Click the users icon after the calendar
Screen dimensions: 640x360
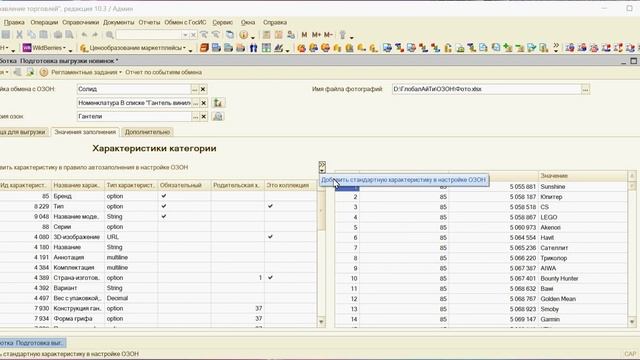(x=291, y=35)
